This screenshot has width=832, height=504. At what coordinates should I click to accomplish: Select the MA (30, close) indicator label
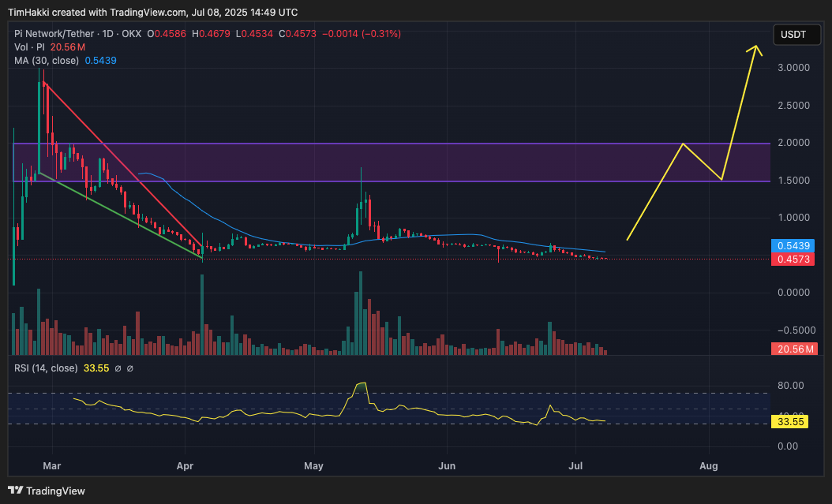tap(47, 61)
